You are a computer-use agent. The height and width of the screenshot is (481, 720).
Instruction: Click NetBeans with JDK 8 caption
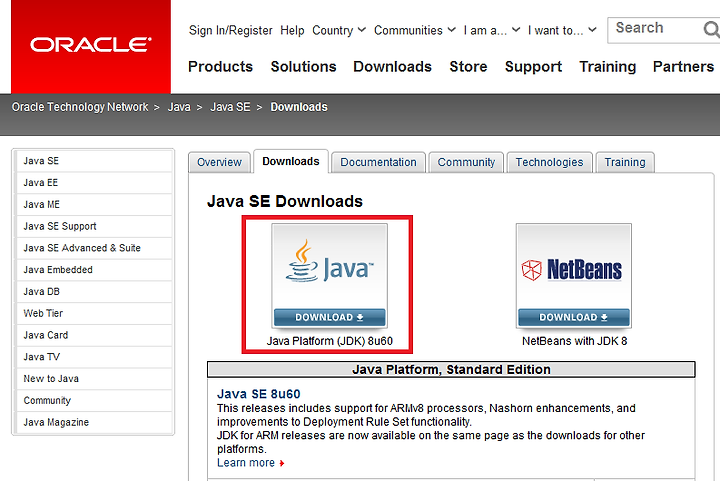574,341
